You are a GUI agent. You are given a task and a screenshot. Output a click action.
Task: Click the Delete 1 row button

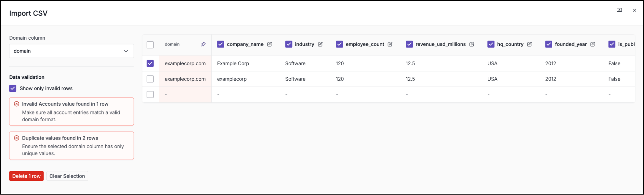coord(26,176)
